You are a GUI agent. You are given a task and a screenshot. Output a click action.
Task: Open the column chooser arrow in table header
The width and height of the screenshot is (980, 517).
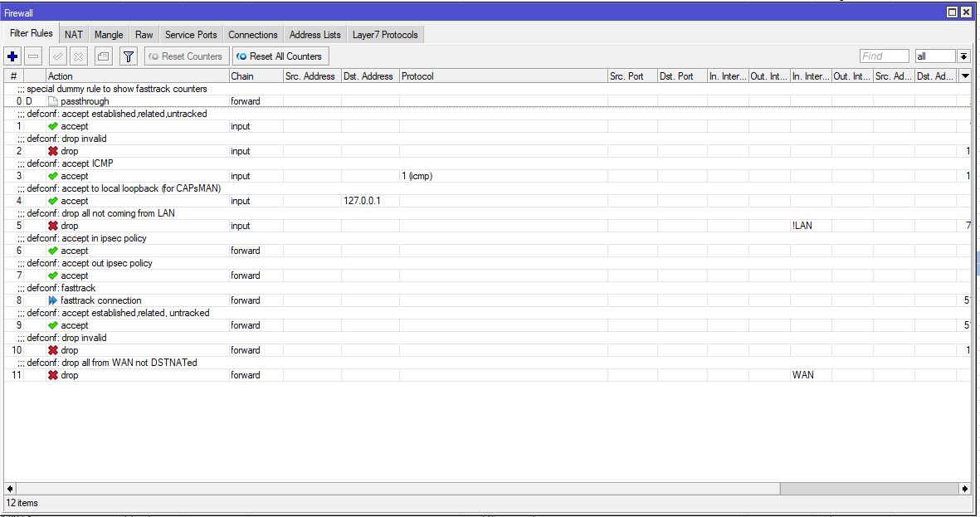coord(965,76)
